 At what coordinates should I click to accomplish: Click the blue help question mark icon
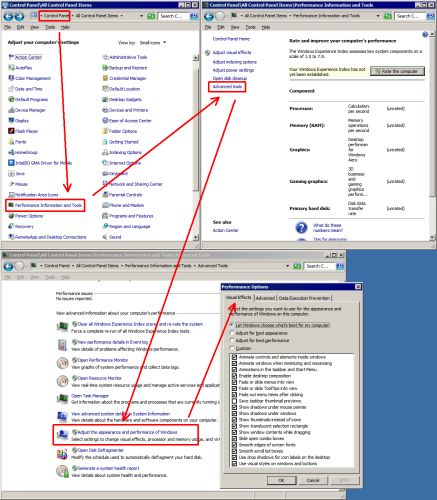point(301,228)
